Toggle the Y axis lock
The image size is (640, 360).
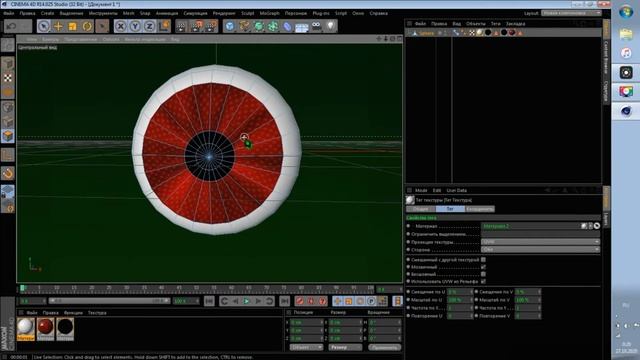135,26
